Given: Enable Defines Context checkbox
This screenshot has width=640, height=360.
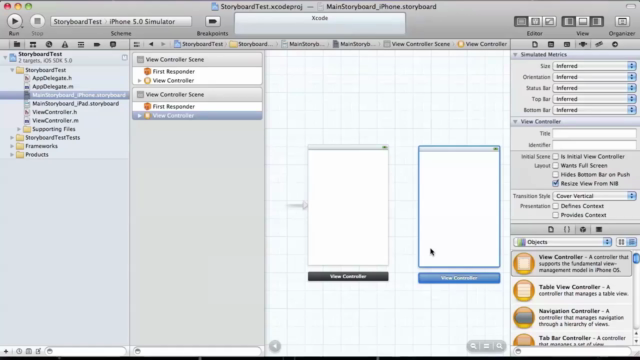Looking at the screenshot, I should 556,206.
